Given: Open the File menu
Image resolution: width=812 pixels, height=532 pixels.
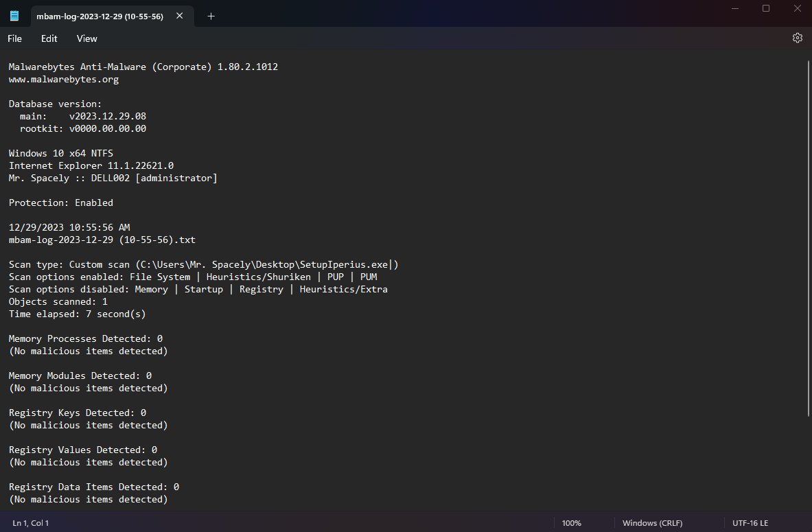Looking at the screenshot, I should 14,39.
